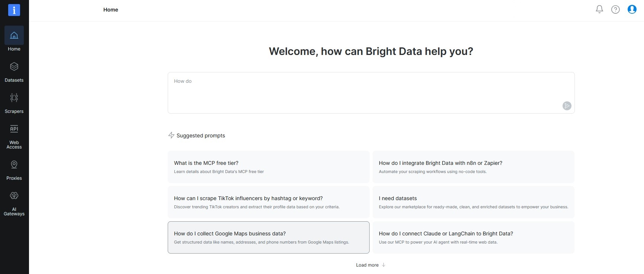This screenshot has width=644, height=274.
Task: Click "Use our MCP to power your AI agent" text
Action: click(x=438, y=242)
